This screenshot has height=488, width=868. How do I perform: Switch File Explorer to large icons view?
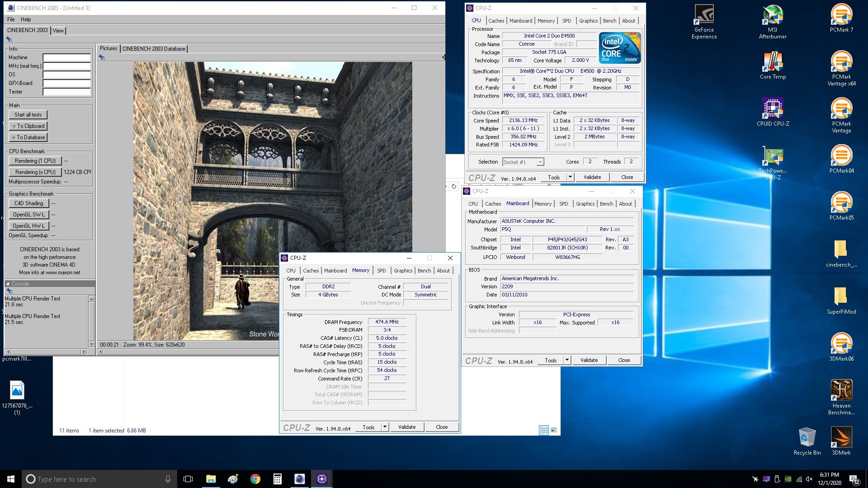554,430
